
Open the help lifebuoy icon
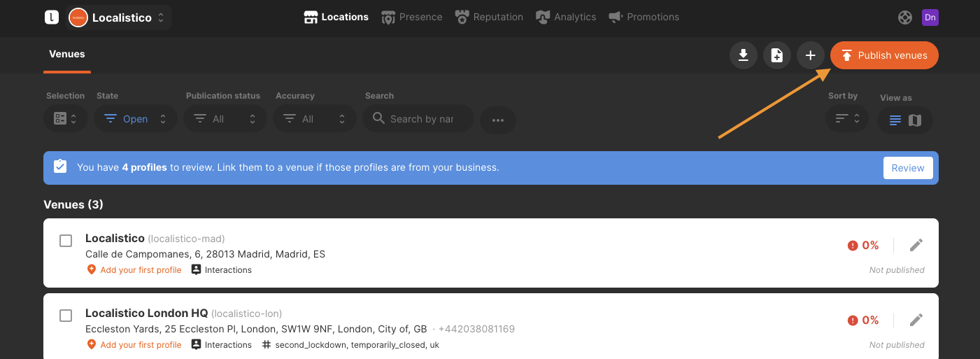point(905,17)
